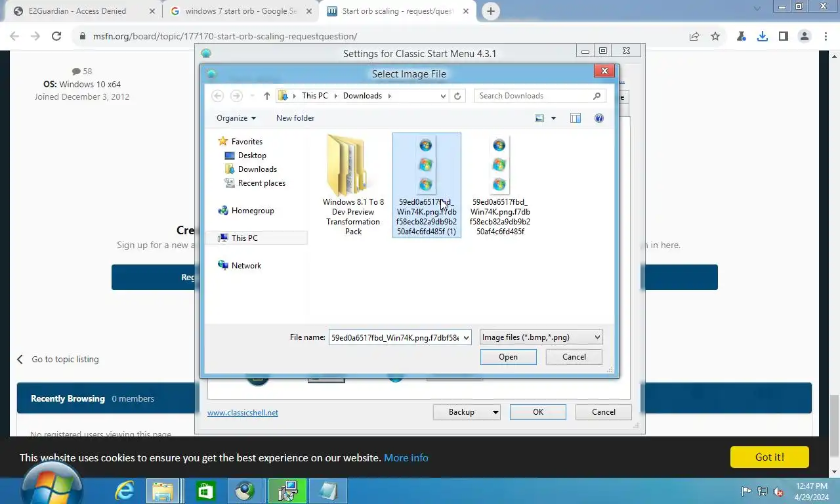Screen dimensions: 840x504
Task: Open the Organize dropdown menu
Action: 236,118
